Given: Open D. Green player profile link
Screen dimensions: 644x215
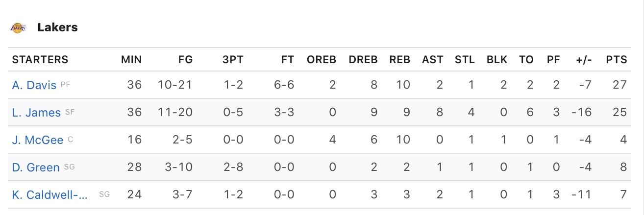Looking at the screenshot, I should tap(36, 167).
